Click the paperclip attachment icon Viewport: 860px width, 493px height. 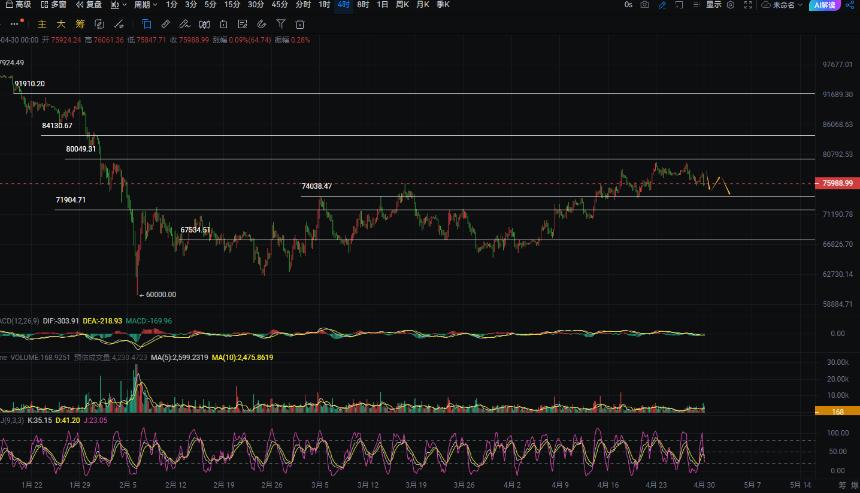click(x=262, y=24)
